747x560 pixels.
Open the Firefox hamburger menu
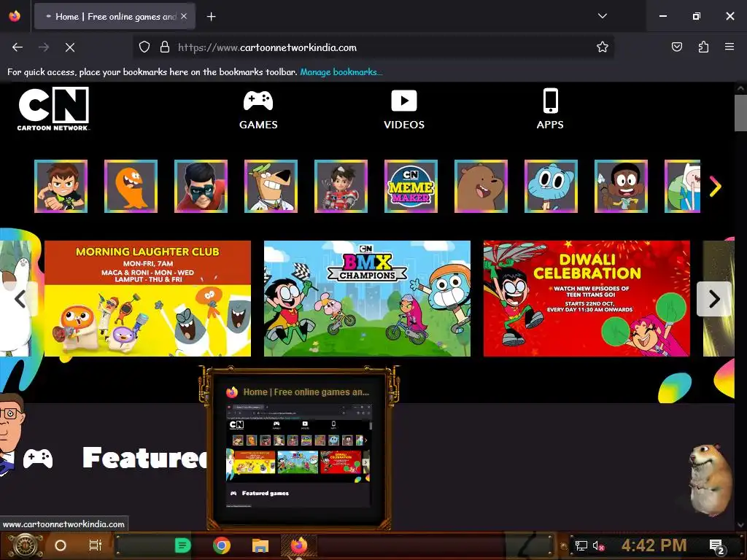point(729,47)
